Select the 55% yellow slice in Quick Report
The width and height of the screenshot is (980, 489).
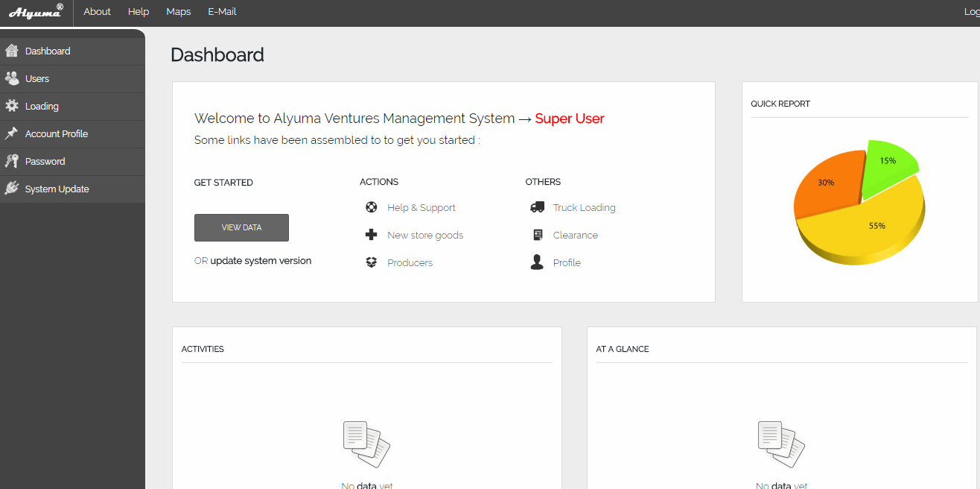pyautogui.click(x=879, y=225)
